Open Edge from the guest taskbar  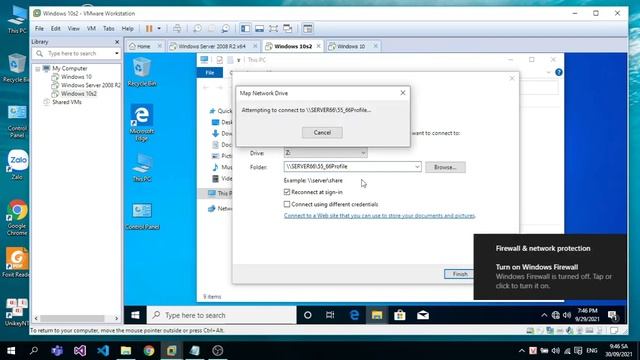(354, 315)
